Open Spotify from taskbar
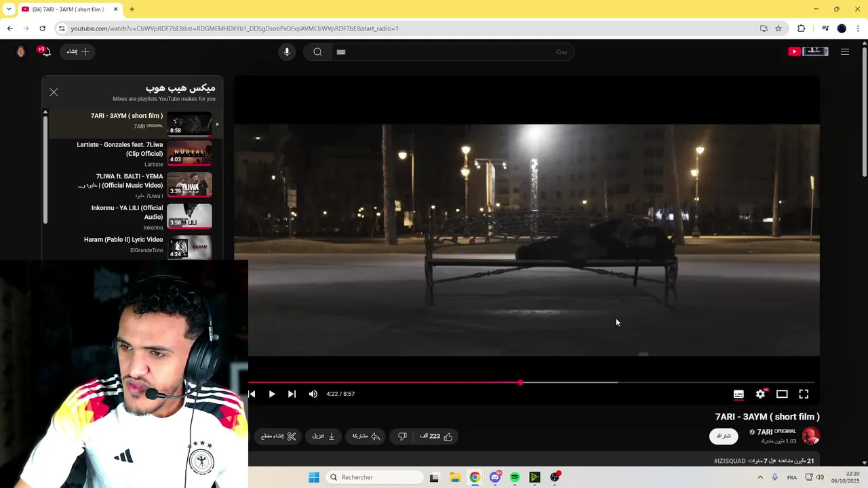This screenshot has width=868, height=488. tap(515, 477)
